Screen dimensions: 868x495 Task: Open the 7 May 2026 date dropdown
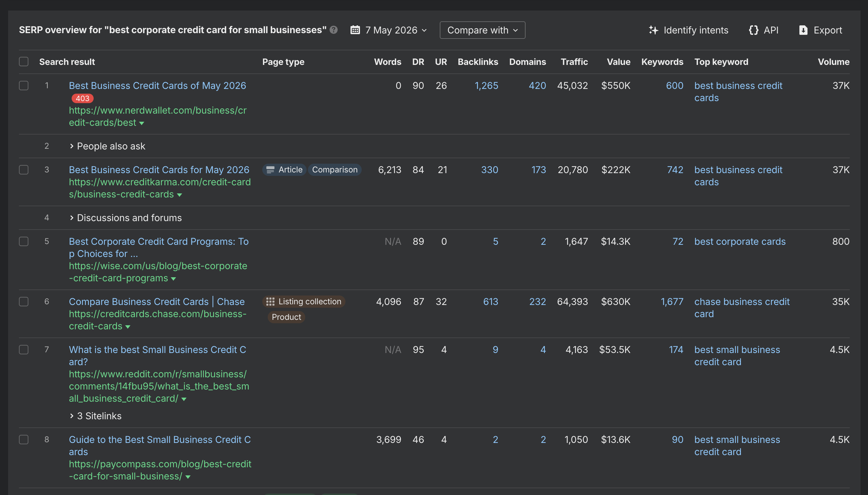pos(389,30)
